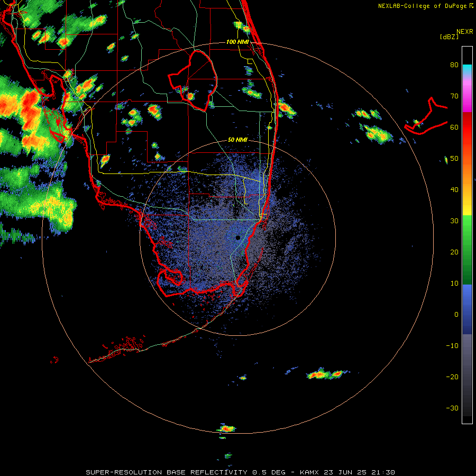Image resolution: width=476 pixels, height=476 pixels.
Task: Select the 40 value on the dBZ scale
Action: pos(454,190)
